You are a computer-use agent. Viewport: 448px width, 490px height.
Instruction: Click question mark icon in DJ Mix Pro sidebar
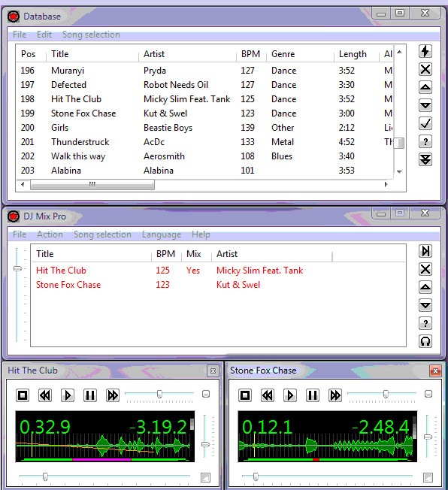425,323
